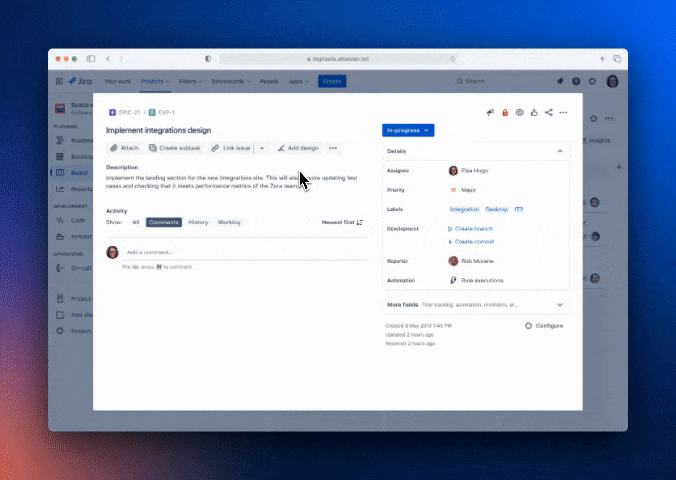The width and height of the screenshot is (676, 480).
Task: Click the Roadmap sidebar icon
Action: pos(60,140)
